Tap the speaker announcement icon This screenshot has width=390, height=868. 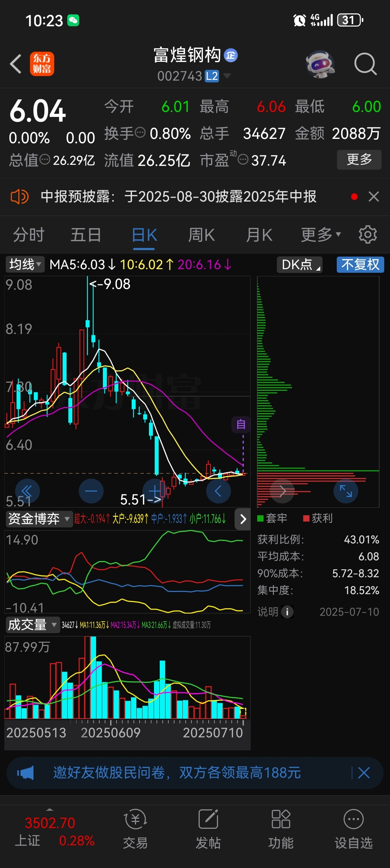(19, 197)
